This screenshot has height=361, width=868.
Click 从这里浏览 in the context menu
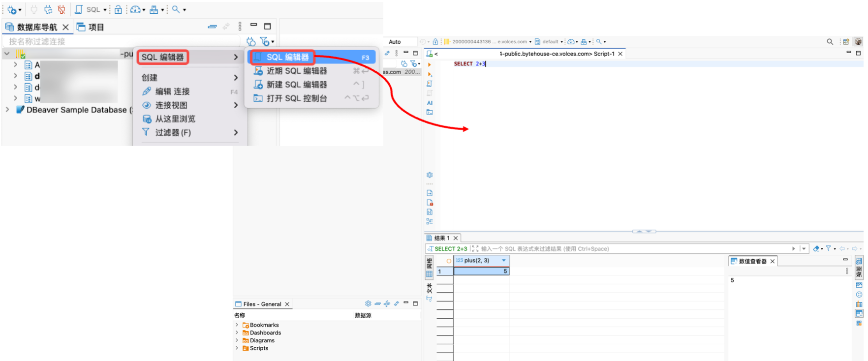(x=175, y=119)
